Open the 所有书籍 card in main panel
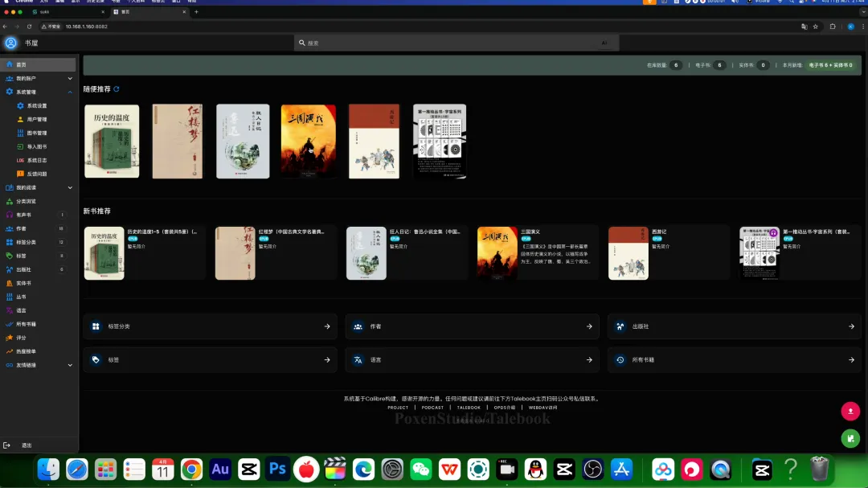The width and height of the screenshot is (868, 488). 735,360
